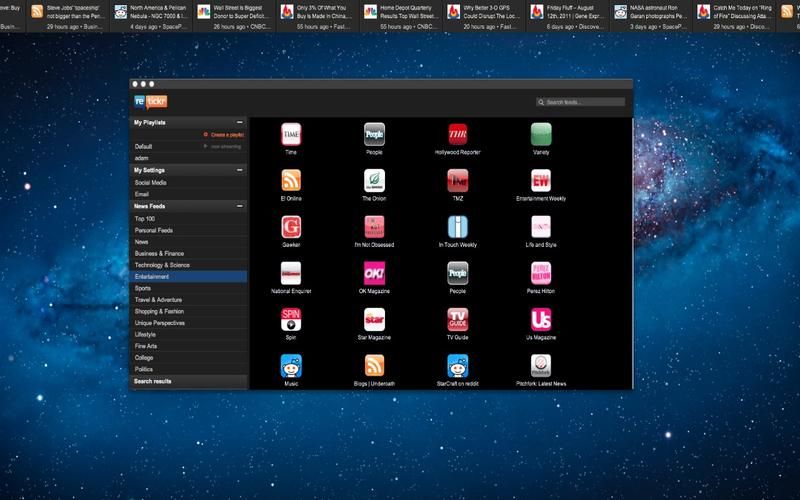Select the Pitchfork: Latest News icon
Screen dimensions: 800x500
tap(541, 366)
